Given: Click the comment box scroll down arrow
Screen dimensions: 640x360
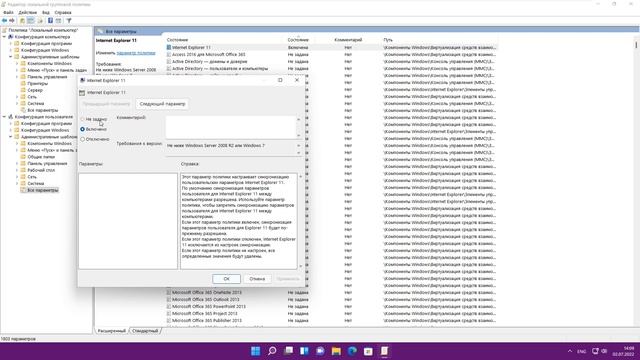Looking at the screenshot, I should click(298, 136).
